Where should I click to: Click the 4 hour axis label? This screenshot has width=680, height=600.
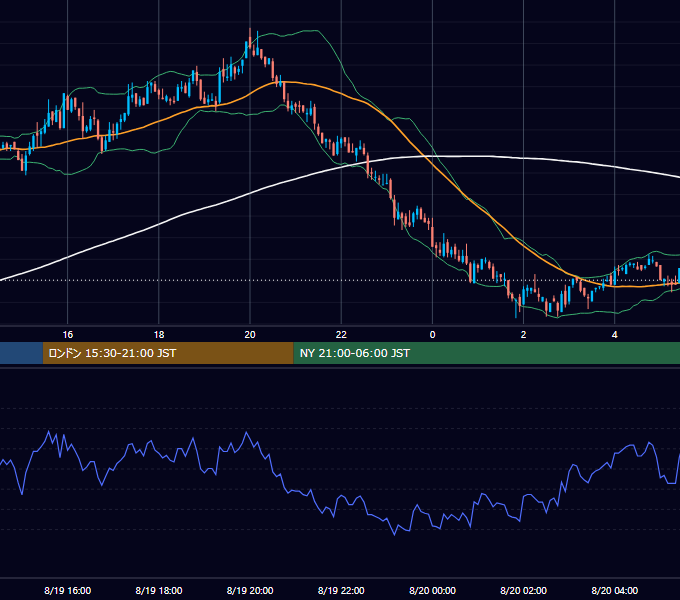tap(615, 335)
